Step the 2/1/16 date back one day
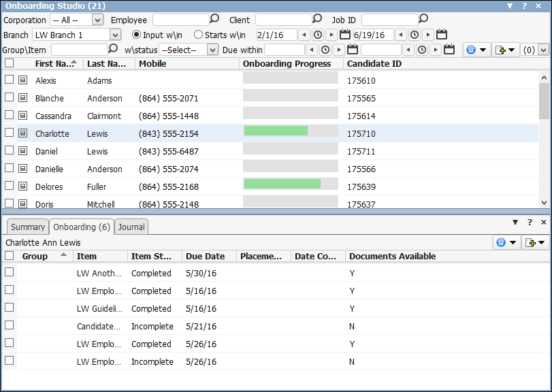Viewport: 552px width, 392px height. coord(304,35)
